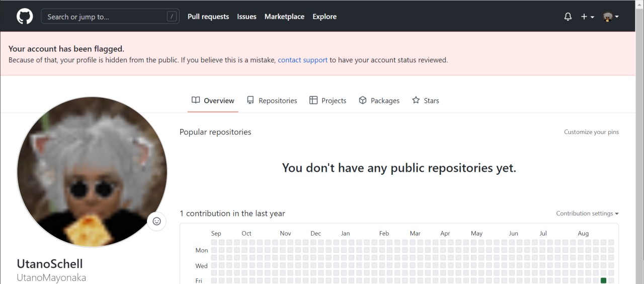Open the Projects tab
The image size is (644, 284).
click(328, 101)
